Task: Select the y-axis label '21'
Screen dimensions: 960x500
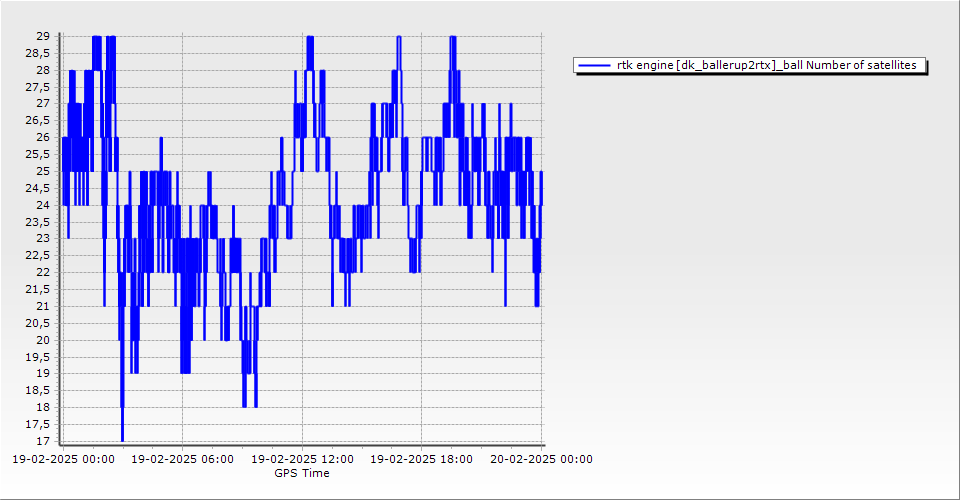Action: pos(42,306)
